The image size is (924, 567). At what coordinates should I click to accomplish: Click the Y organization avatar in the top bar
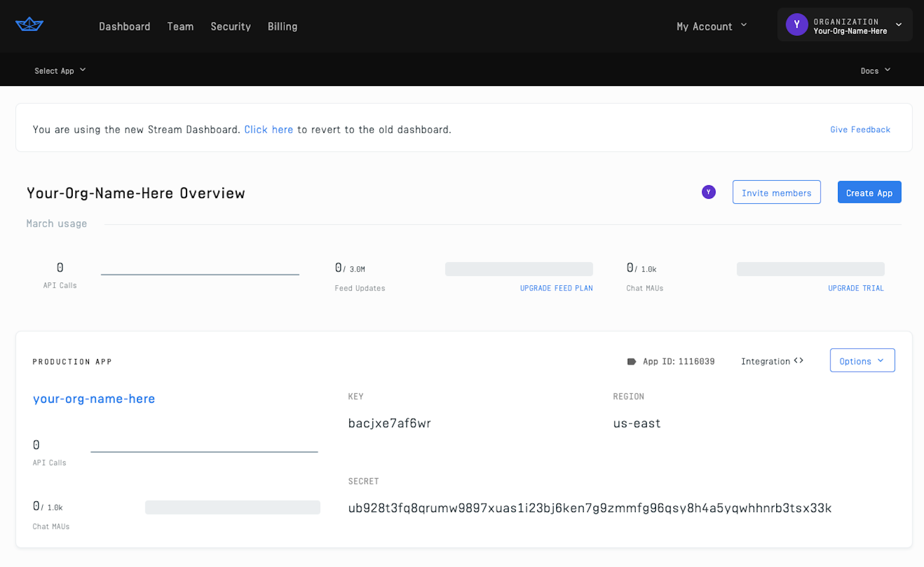(x=796, y=24)
